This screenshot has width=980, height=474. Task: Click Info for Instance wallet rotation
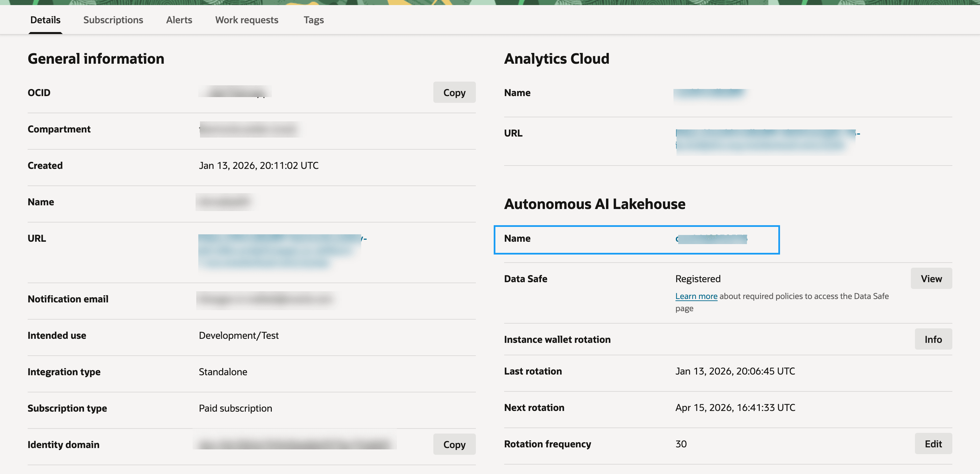933,339
